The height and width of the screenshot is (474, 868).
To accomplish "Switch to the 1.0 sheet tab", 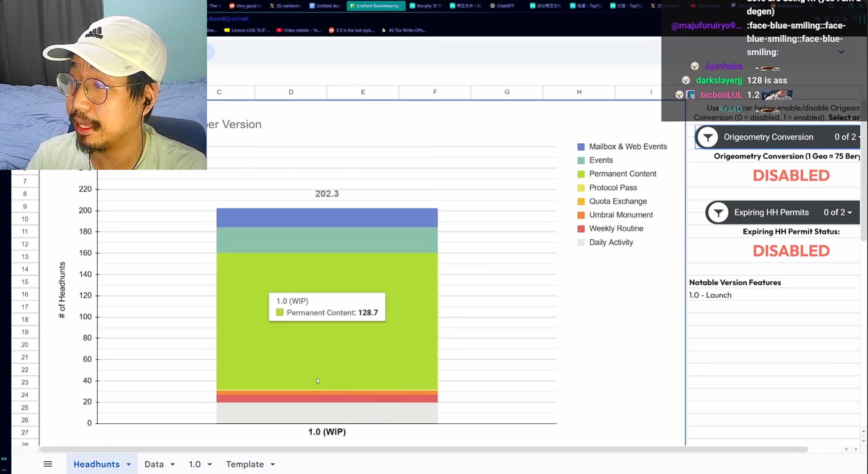I will [195, 464].
